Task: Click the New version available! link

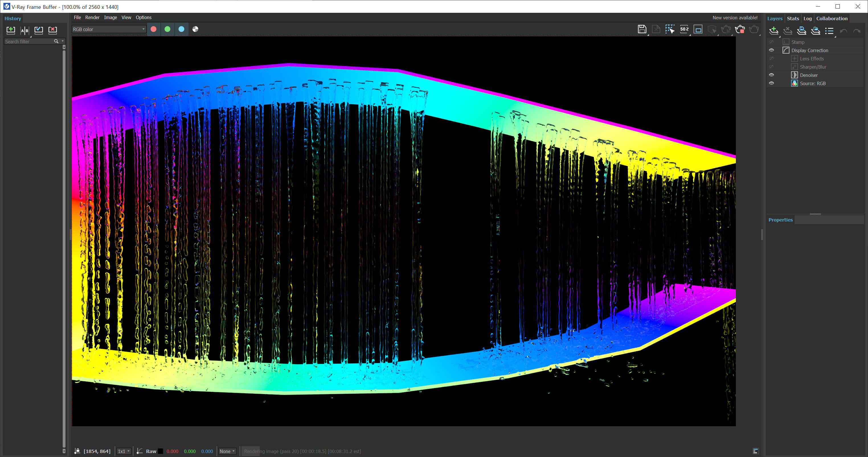Action: click(734, 18)
